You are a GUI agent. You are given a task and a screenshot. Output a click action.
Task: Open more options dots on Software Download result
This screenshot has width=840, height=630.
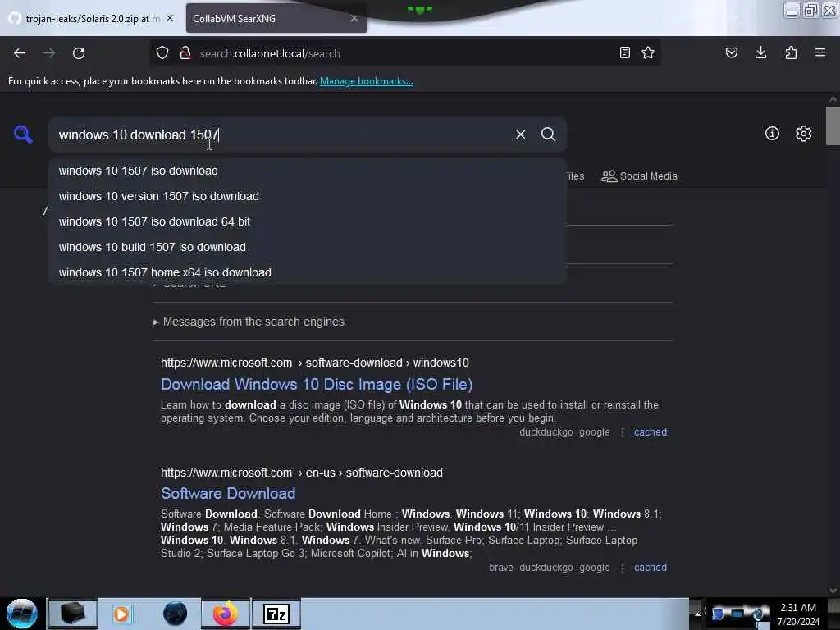[x=622, y=568]
